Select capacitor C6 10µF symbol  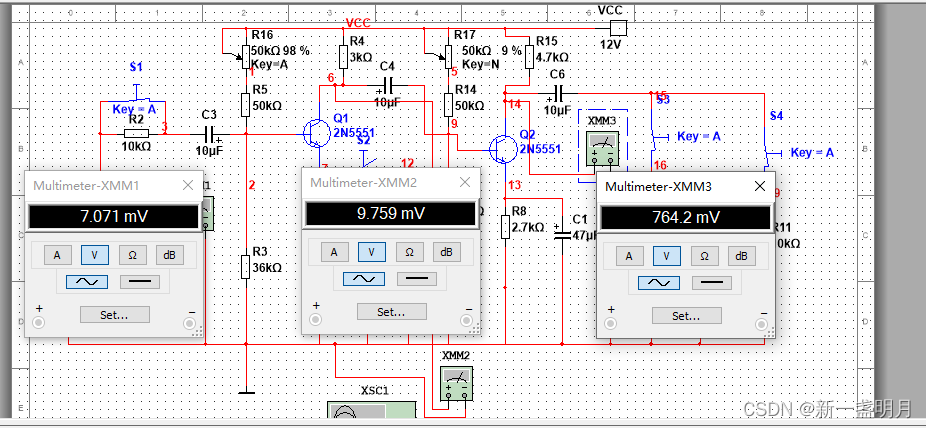coord(557,93)
